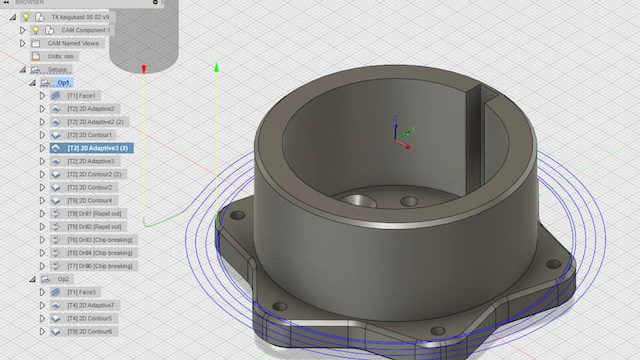Select the 'T4 kaigukast 00 02 v9' label
The image size is (640, 360).
point(80,17)
